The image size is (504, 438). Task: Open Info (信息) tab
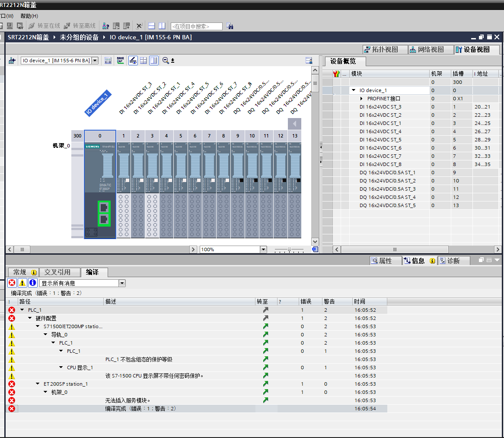[x=420, y=261]
